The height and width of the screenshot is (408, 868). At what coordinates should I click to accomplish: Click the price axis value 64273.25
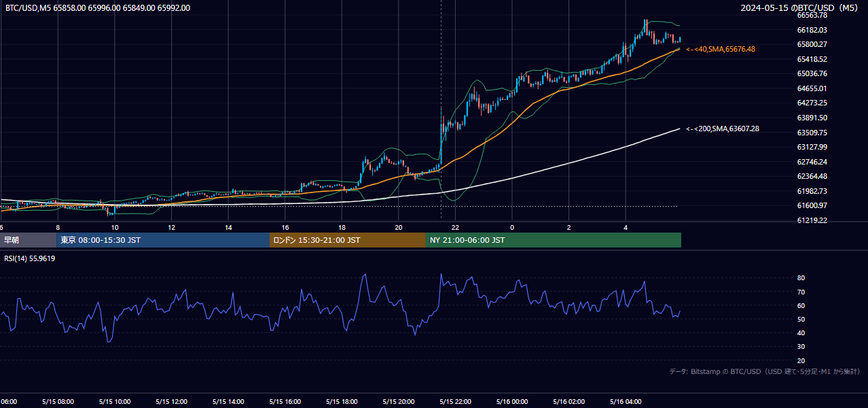point(812,103)
